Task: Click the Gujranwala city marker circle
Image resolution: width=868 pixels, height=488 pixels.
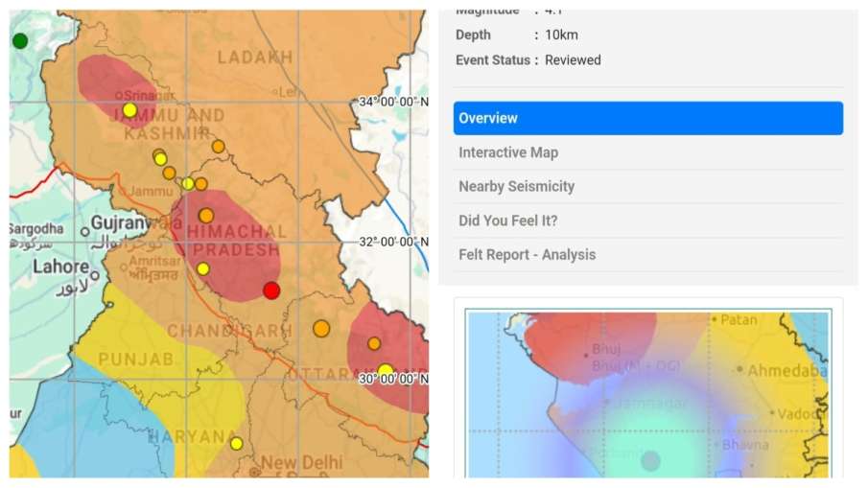Action: pyautogui.click(x=85, y=232)
